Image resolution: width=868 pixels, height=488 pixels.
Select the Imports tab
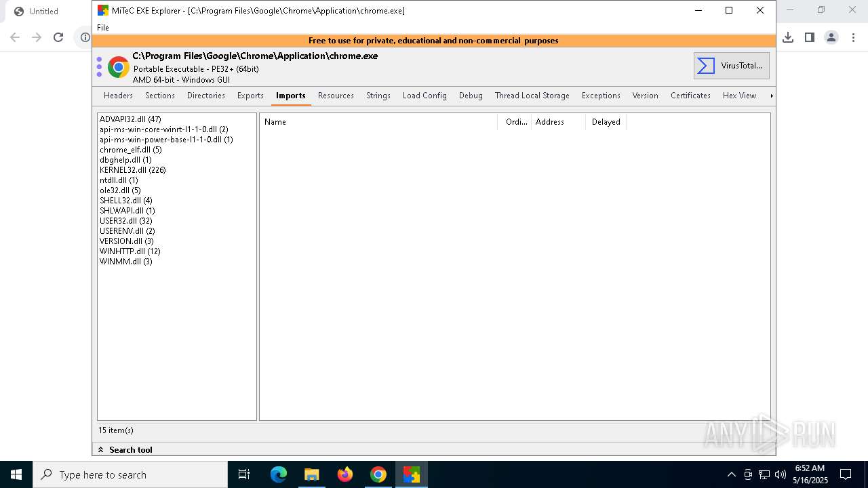coord(291,96)
